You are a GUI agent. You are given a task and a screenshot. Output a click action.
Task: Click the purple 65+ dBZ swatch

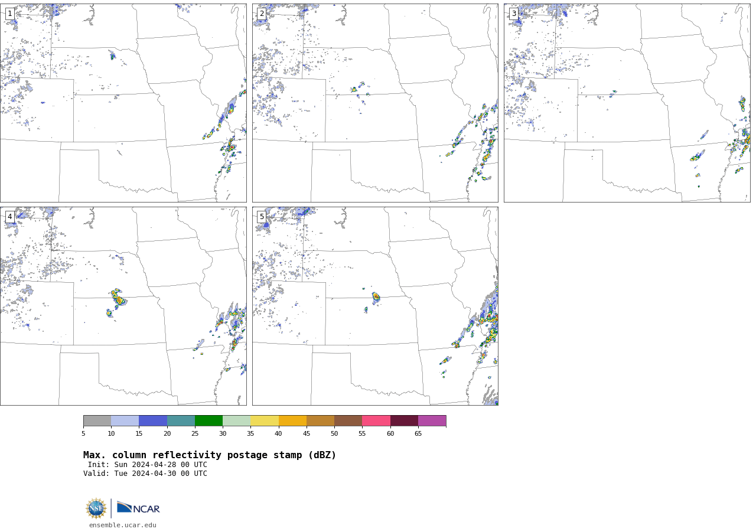(432, 420)
